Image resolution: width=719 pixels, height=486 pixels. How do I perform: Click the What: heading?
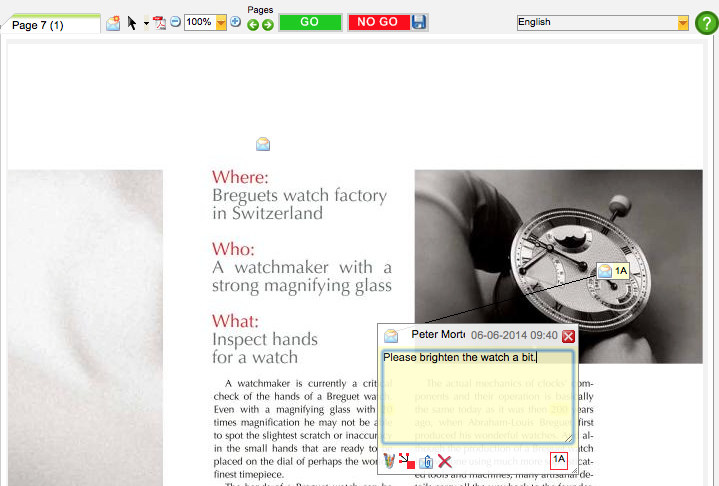click(x=235, y=321)
